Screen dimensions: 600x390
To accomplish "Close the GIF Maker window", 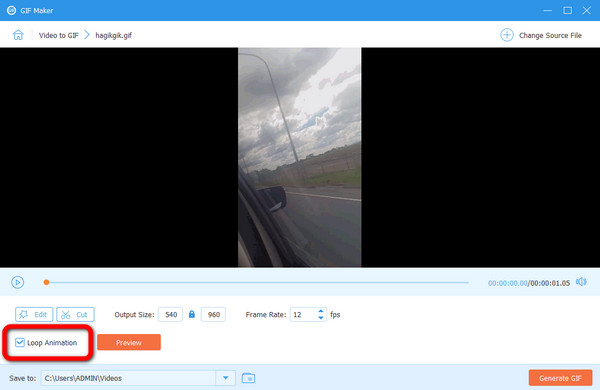I will [x=587, y=10].
